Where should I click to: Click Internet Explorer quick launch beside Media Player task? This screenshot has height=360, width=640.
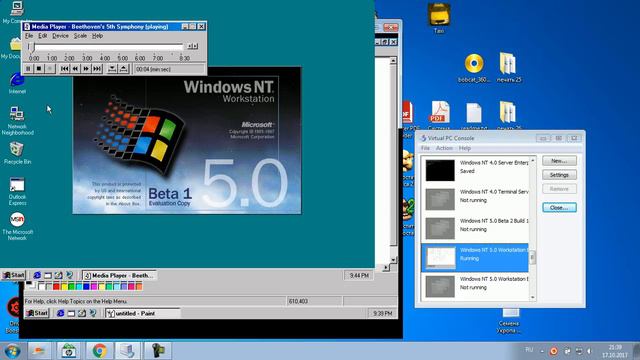point(37,276)
